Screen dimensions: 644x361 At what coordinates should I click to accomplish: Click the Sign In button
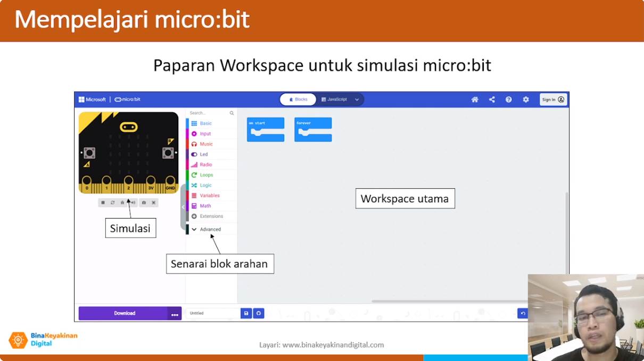coord(553,99)
